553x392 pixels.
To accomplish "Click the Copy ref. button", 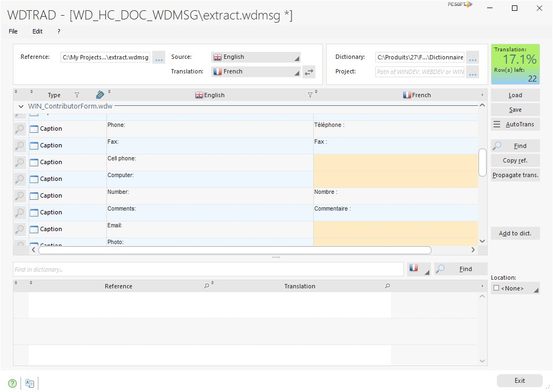I will pyautogui.click(x=515, y=160).
